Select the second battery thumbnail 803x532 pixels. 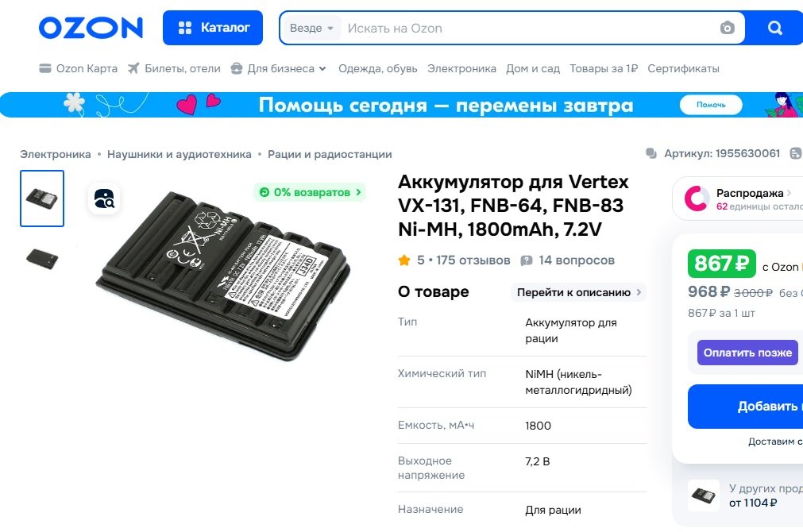pyautogui.click(x=42, y=258)
